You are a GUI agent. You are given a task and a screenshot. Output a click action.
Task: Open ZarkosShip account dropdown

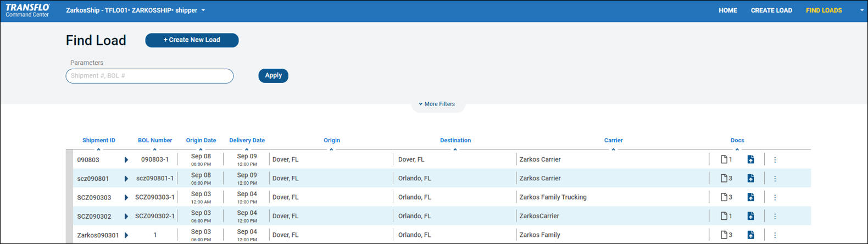click(203, 10)
